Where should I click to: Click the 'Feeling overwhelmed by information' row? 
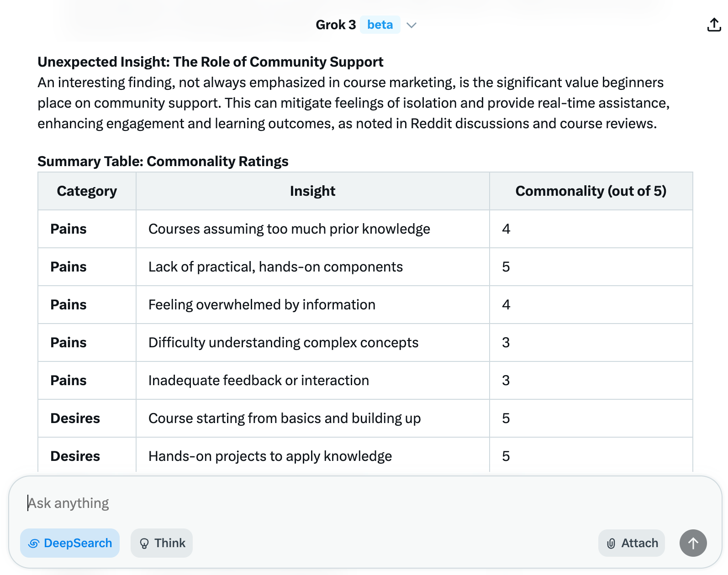(x=365, y=304)
